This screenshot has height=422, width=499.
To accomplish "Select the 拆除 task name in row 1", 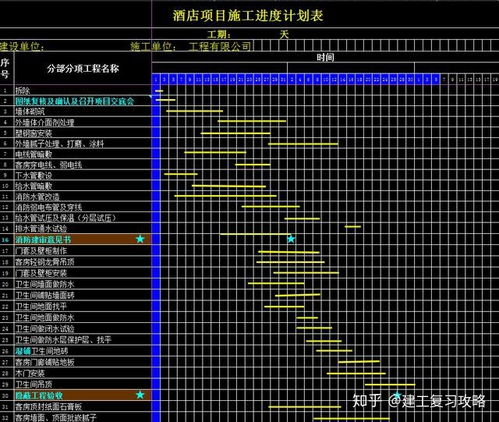I will 23,90.
